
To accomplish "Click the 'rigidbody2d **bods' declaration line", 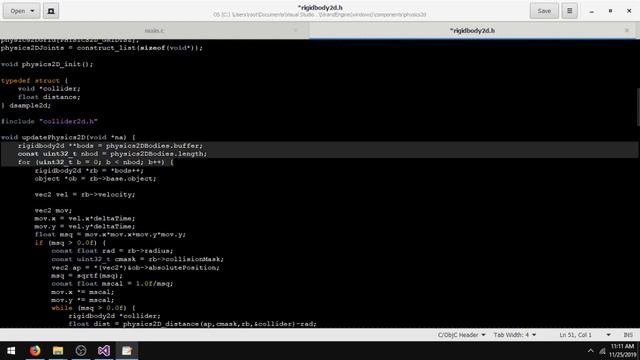I will coord(110,146).
